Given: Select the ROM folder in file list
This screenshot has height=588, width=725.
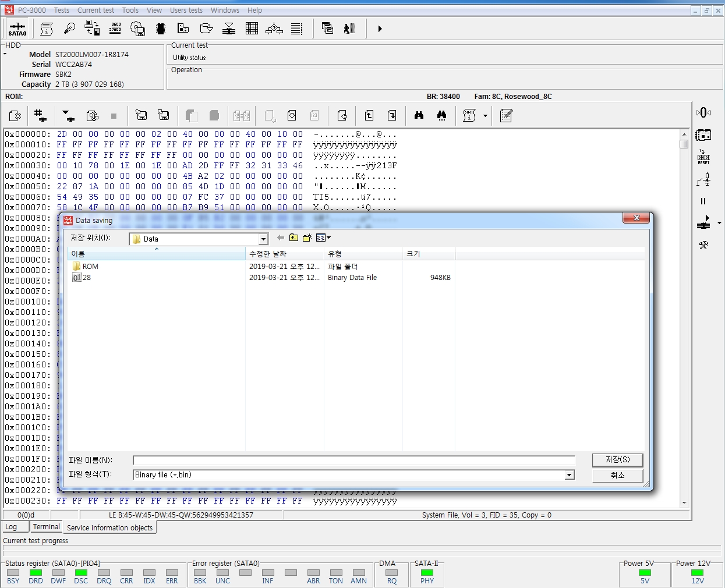Looking at the screenshot, I should pos(90,267).
